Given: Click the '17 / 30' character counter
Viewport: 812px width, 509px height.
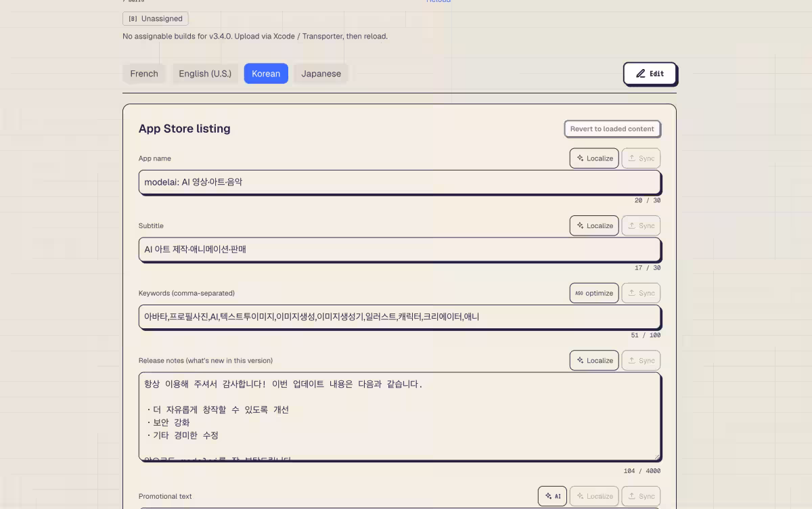Looking at the screenshot, I should 648,268.
